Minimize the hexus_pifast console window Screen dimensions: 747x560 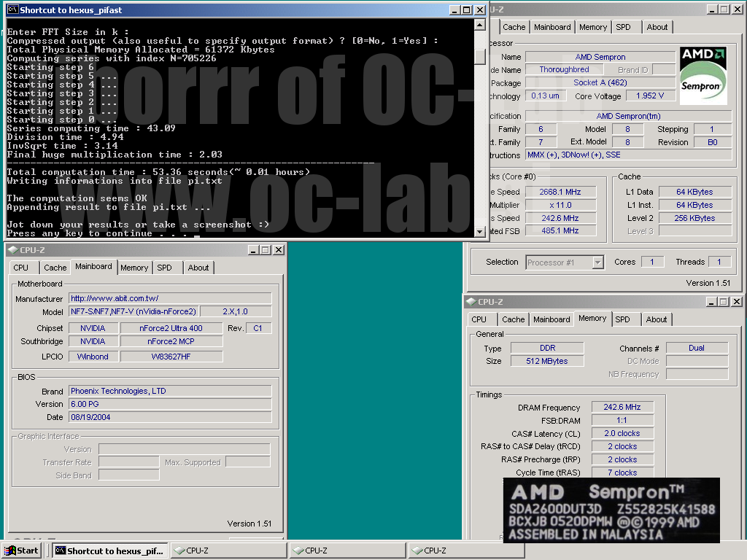tap(455, 10)
